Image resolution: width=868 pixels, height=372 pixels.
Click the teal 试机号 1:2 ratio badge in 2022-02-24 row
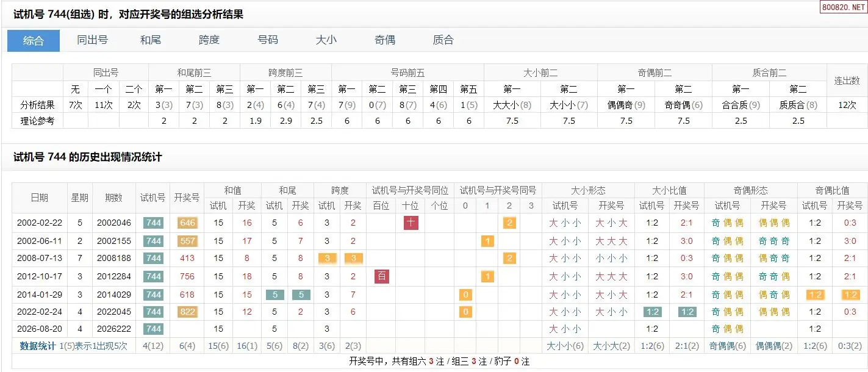pos(652,312)
